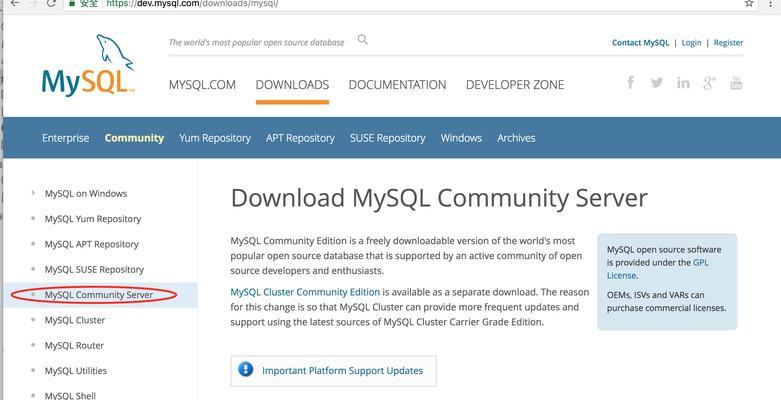Open MySQL YouTube channel icon
This screenshot has height=400, width=781.
pyautogui.click(x=736, y=83)
